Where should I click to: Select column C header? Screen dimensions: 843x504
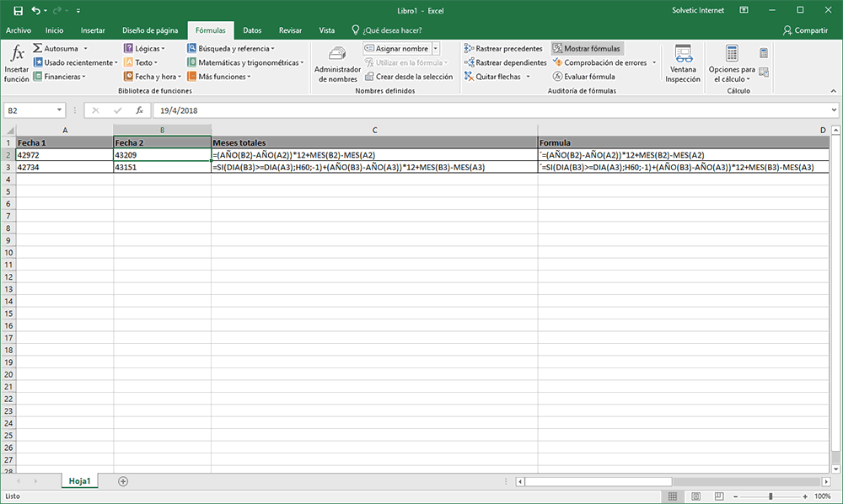[x=374, y=130]
